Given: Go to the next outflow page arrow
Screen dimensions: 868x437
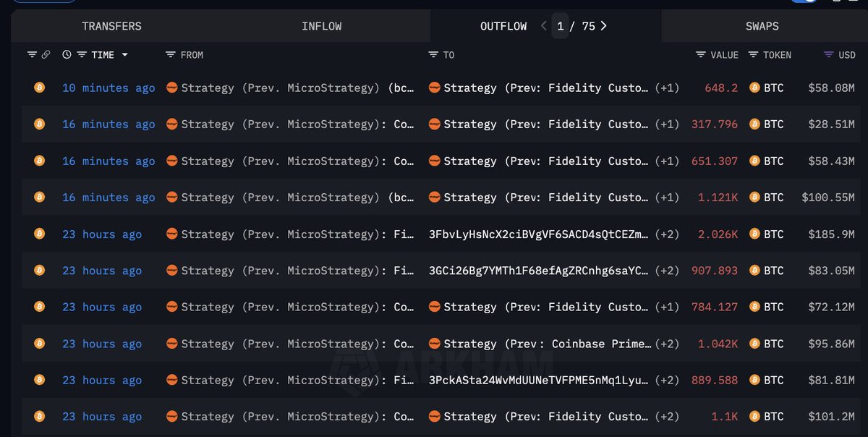Looking at the screenshot, I should (x=603, y=26).
